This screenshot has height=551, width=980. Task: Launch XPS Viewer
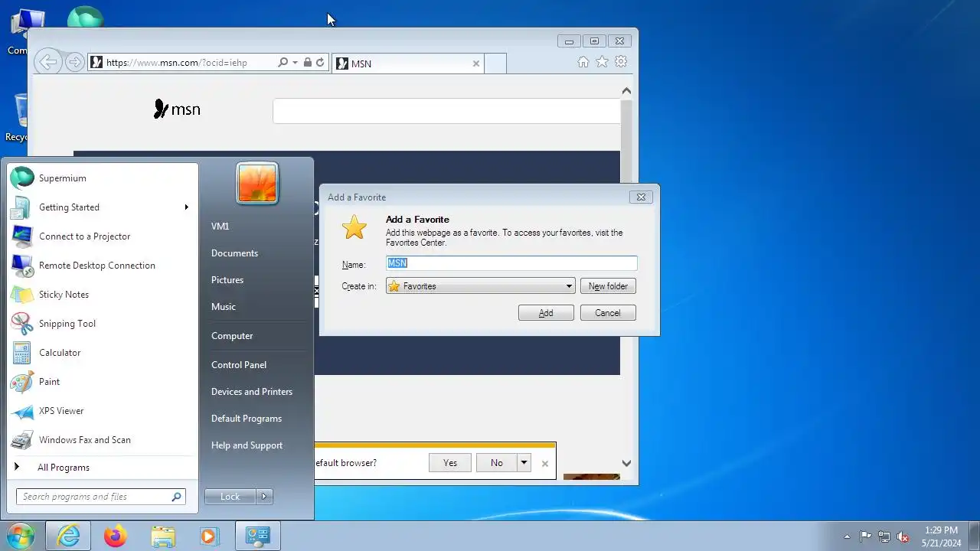pyautogui.click(x=103, y=411)
